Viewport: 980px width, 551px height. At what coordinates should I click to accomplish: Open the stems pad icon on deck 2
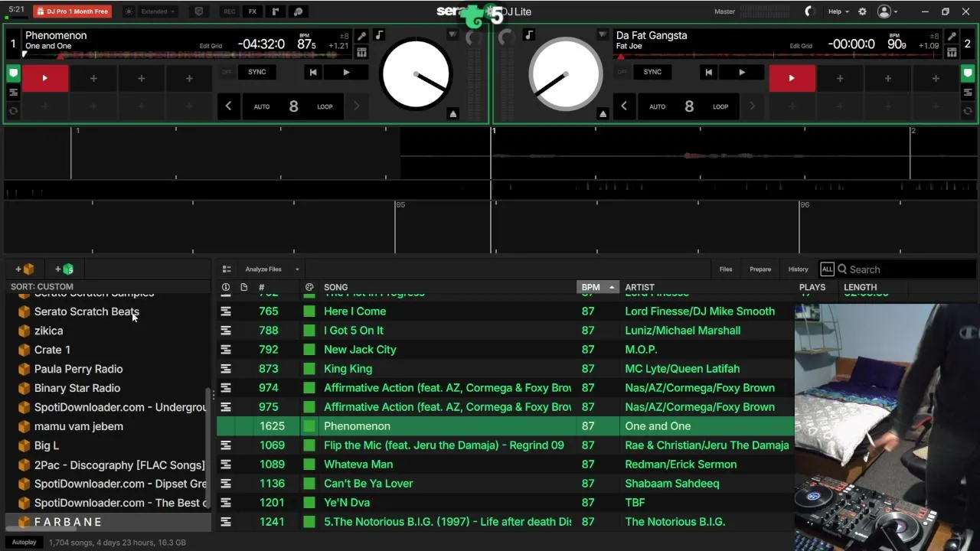click(x=952, y=52)
